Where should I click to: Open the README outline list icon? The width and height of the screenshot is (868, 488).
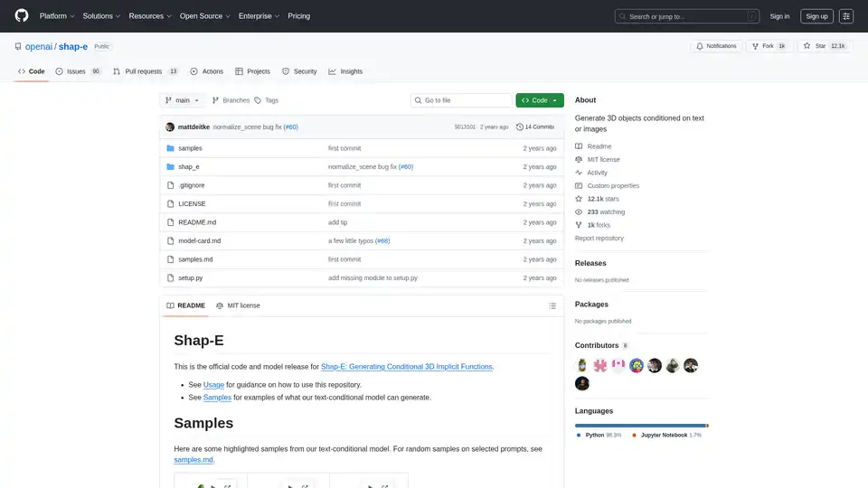pyautogui.click(x=552, y=305)
